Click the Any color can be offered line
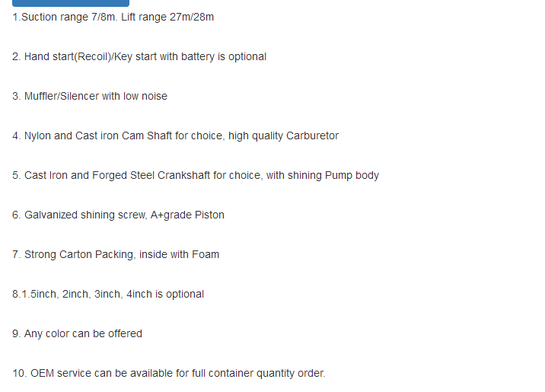This screenshot has width=545, height=392. point(77,334)
